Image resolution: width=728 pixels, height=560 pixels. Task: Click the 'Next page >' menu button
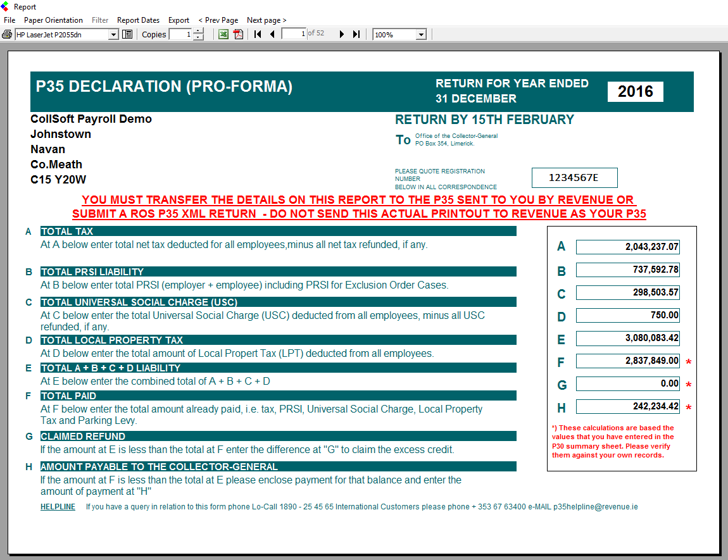click(x=267, y=20)
